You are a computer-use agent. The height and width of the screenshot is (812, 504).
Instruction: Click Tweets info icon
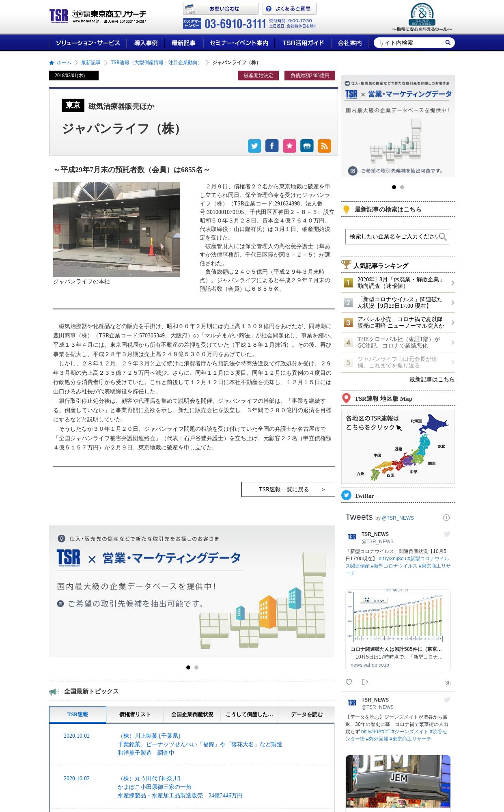(446, 518)
